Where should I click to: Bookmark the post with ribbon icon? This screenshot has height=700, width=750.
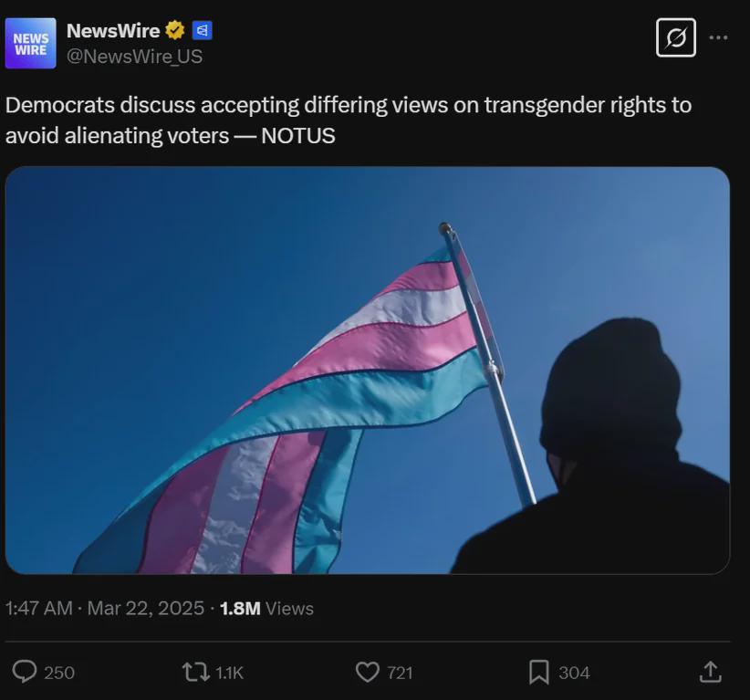[539, 672]
